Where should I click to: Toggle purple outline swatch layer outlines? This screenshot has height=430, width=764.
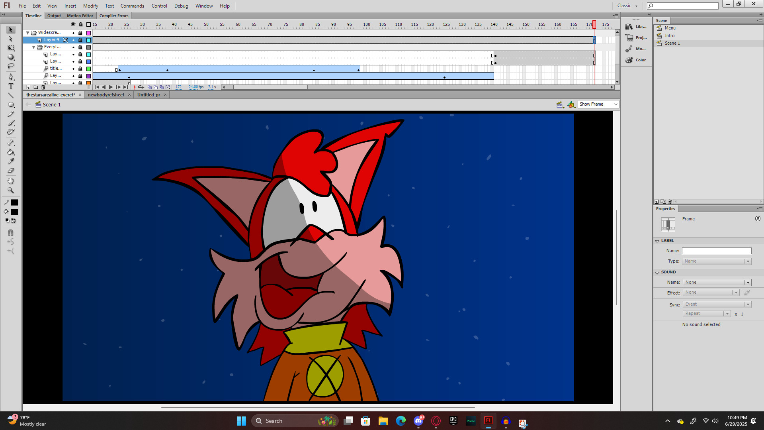coord(88,76)
